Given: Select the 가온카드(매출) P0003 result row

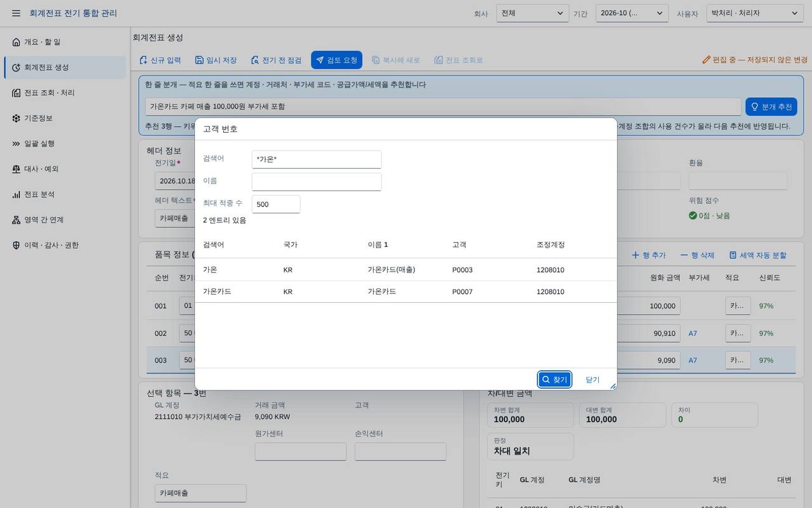Looking at the screenshot, I should [x=405, y=270].
